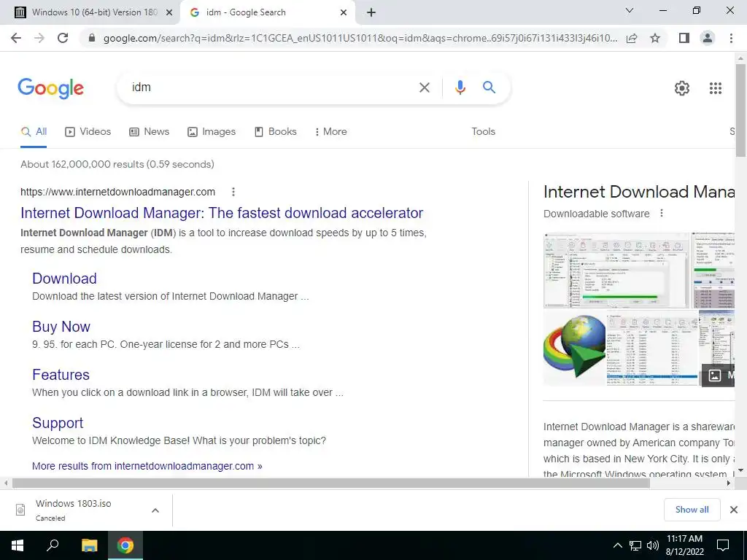Go back with the browser back arrow
This screenshot has height=560, width=747.
pyautogui.click(x=16, y=38)
